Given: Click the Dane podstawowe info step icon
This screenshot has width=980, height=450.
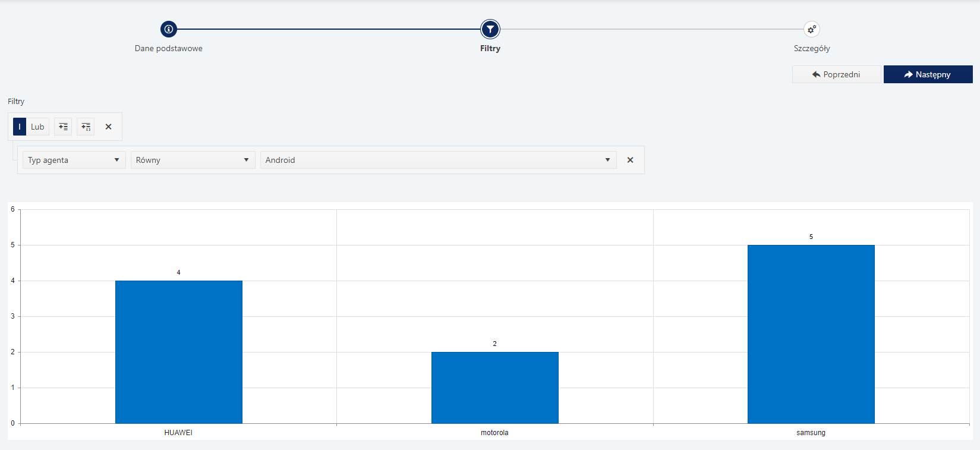Looking at the screenshot, I should (169, 29).
